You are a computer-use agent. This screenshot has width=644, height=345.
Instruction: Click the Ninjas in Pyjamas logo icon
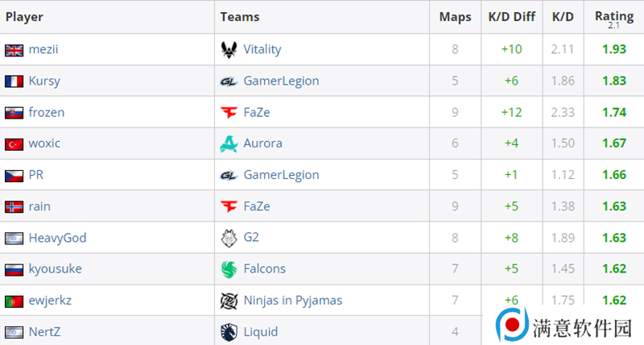pyautogui.click(x=229, y=301)
